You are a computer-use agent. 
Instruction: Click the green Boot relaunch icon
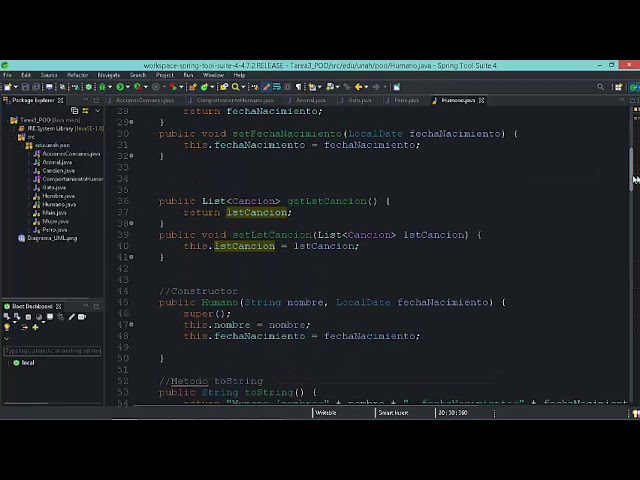pos(89,87)
